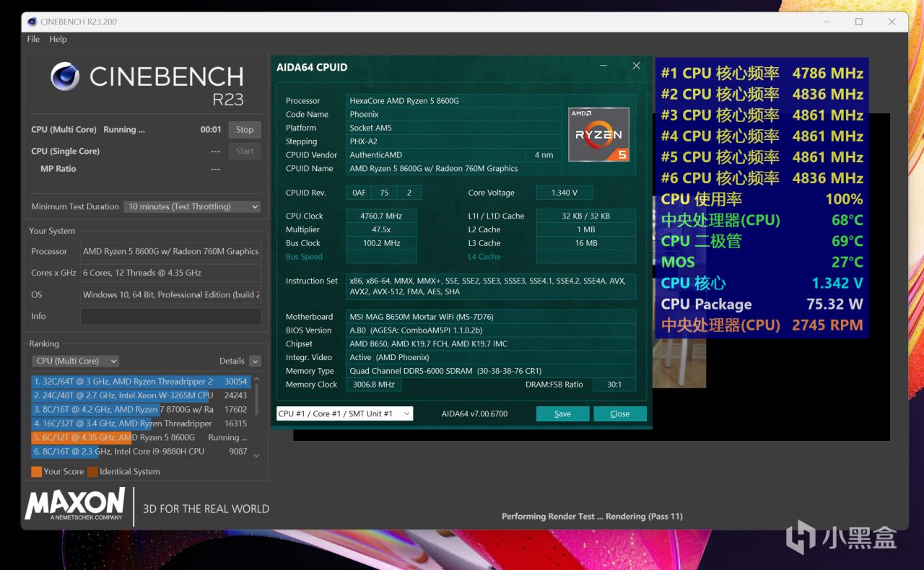The width and height of the screenshot is (924, 570).
Task: Click the ranking list scrollbar up arrow
Action: click(256, 378)
